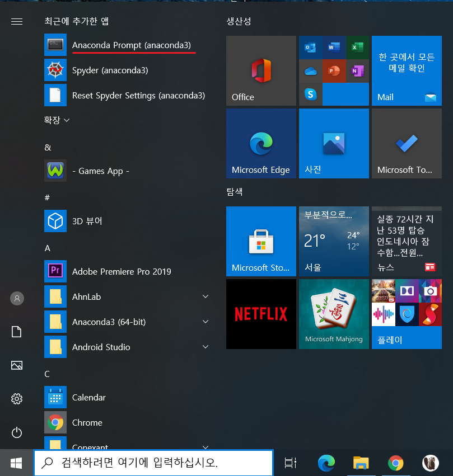Open OneDrive from the Office tile group
Screen dimensions: 453x476
pyautogui.click(x=311, y=70)
